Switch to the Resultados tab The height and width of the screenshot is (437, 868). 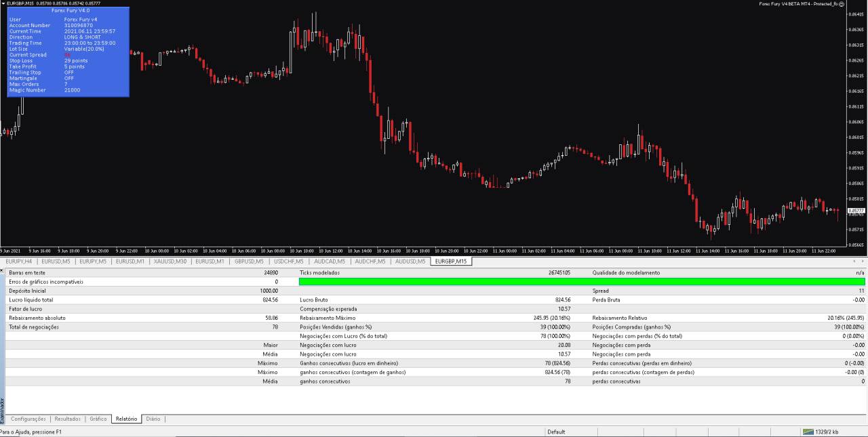[68, 419]
